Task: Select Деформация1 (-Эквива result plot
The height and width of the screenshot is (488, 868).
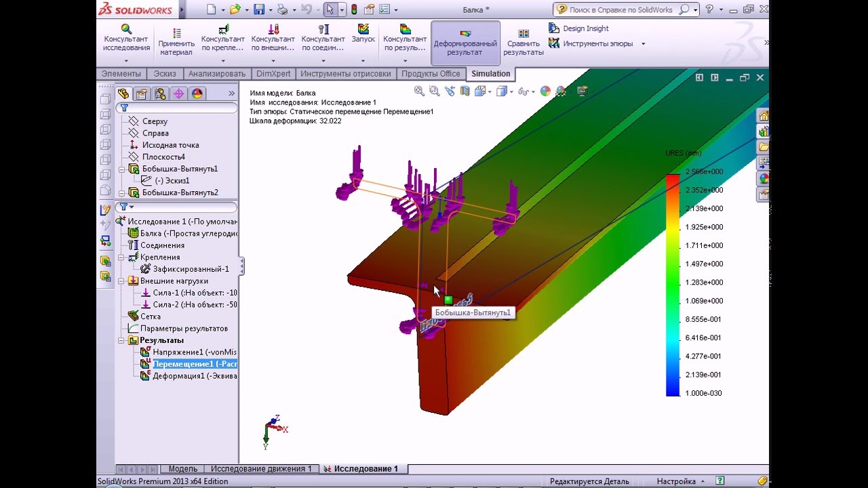Action: coord(194,375)
